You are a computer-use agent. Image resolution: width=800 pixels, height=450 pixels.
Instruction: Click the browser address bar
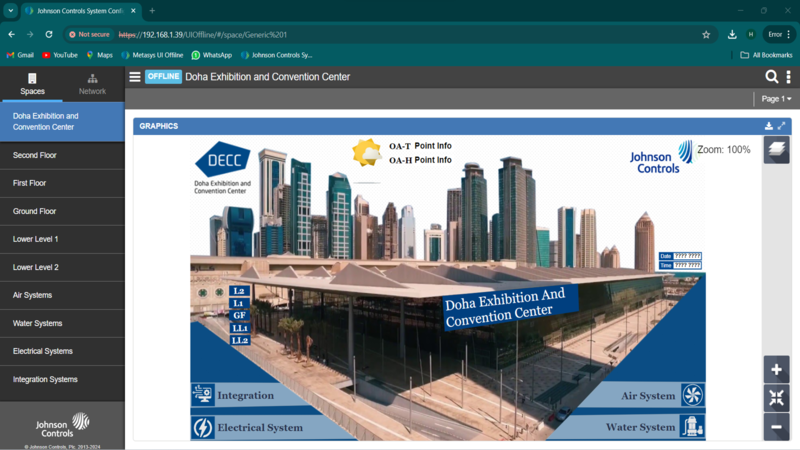tap(400, 34)
